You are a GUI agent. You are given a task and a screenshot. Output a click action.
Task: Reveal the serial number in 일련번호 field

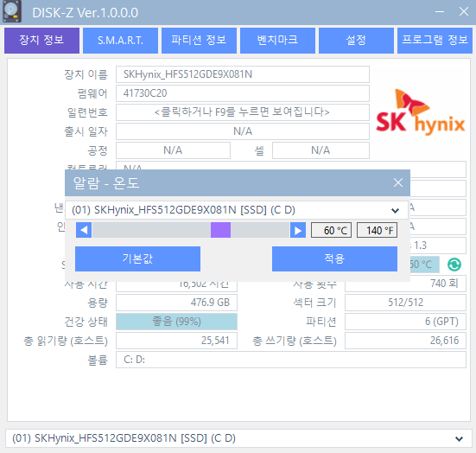click(242, 112)
